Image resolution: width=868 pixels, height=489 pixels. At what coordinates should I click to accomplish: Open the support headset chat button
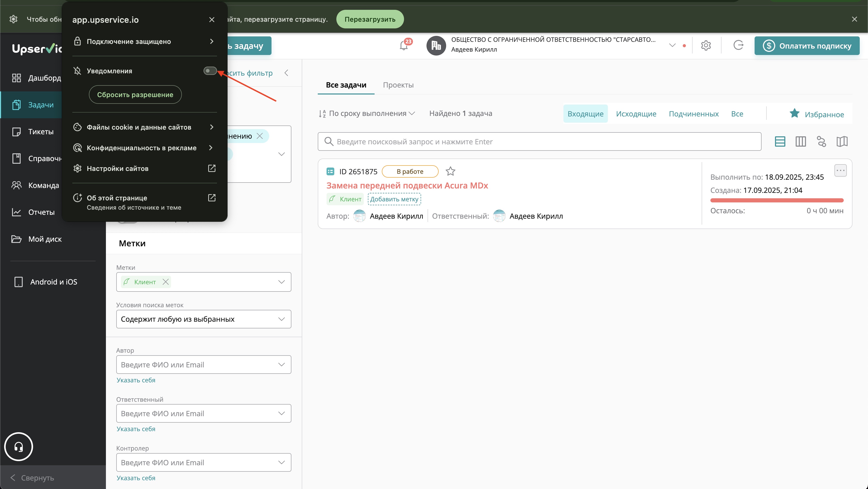(x=19, y=447)
